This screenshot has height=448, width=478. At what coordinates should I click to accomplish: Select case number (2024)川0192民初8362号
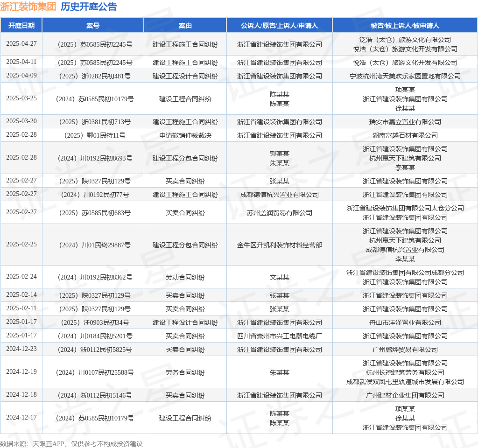[x=95, y=277]
